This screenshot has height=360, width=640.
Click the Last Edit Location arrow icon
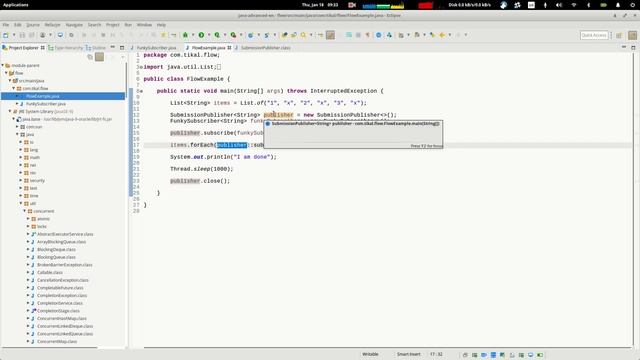click(432, 36)
